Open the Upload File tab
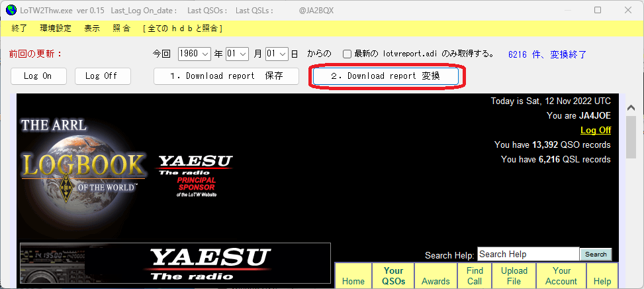This screenshot has height=289, width=644. 514,276
